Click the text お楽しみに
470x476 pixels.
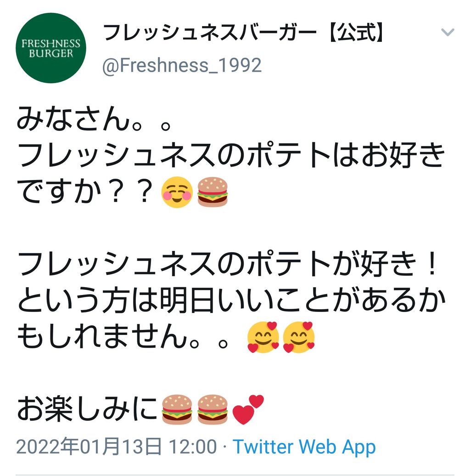pos(88,409)
